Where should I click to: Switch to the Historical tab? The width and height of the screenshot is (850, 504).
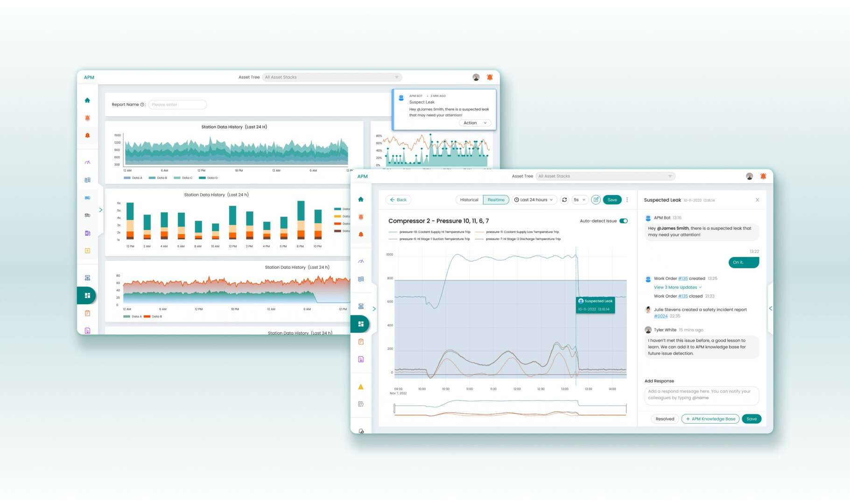click(469, 200)
